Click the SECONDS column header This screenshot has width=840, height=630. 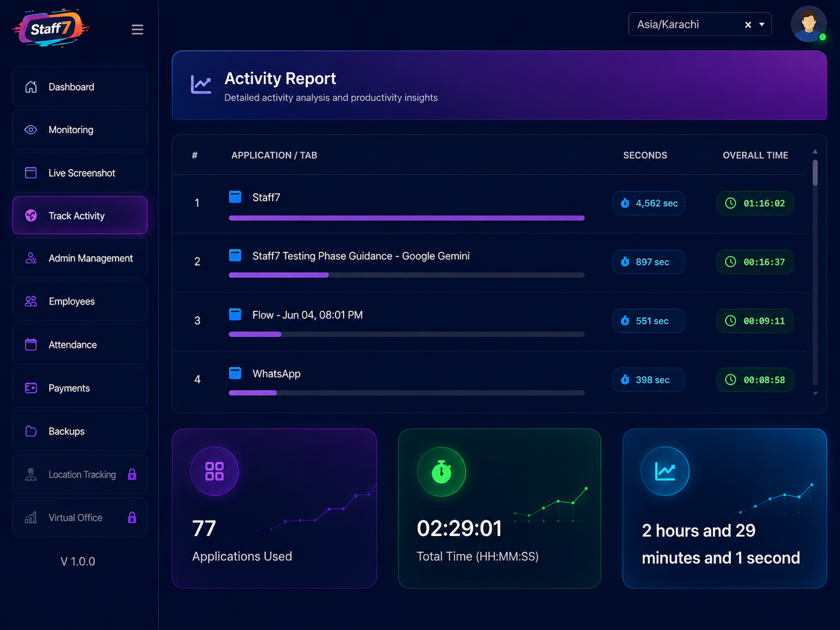click(x=645, y=155)
